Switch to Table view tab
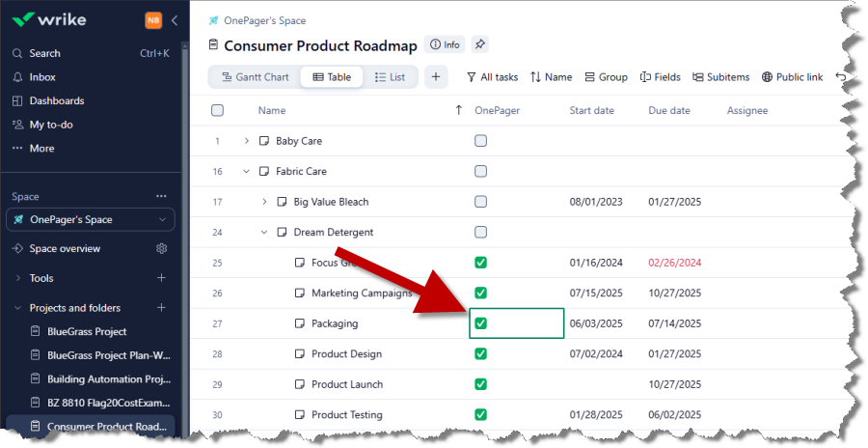Screen dimensions: 868x448 click(x=332, y=77)
